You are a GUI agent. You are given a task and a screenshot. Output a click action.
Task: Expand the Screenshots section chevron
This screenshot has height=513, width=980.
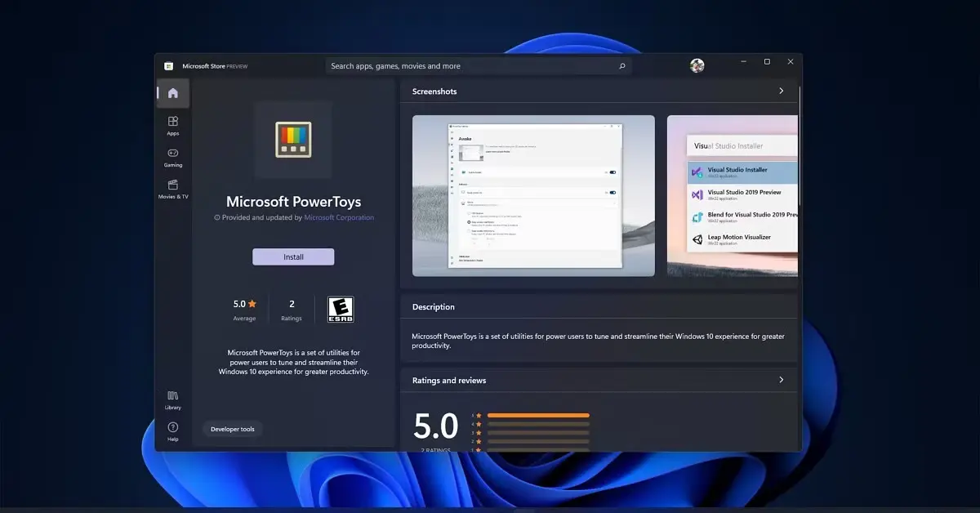tap(781, 91)
